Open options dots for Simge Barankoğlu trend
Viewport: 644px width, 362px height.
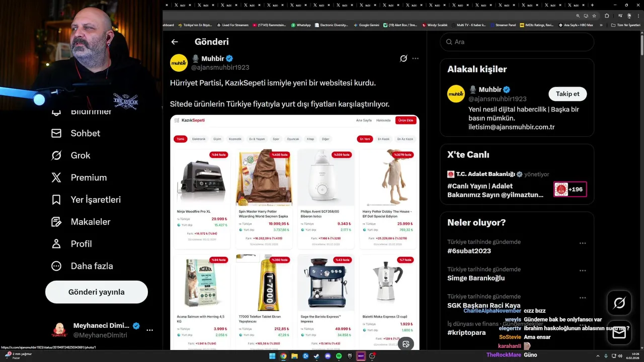(583, 270)
